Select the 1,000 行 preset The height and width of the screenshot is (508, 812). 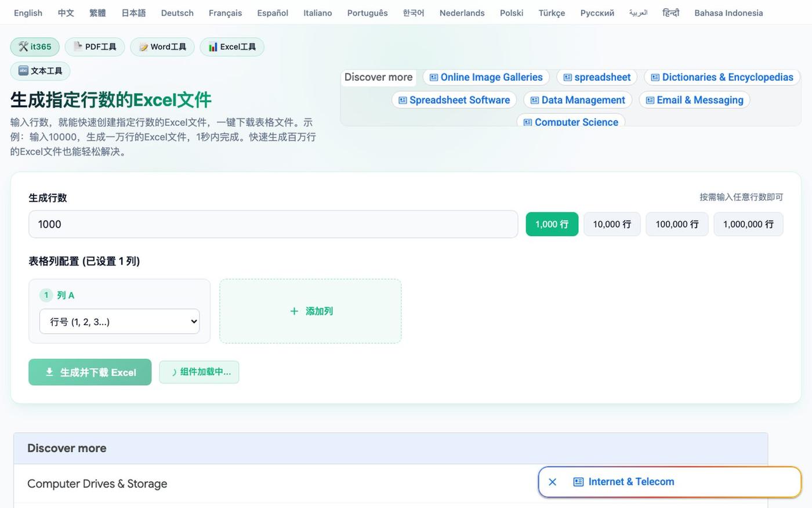(x=552, y=224)
